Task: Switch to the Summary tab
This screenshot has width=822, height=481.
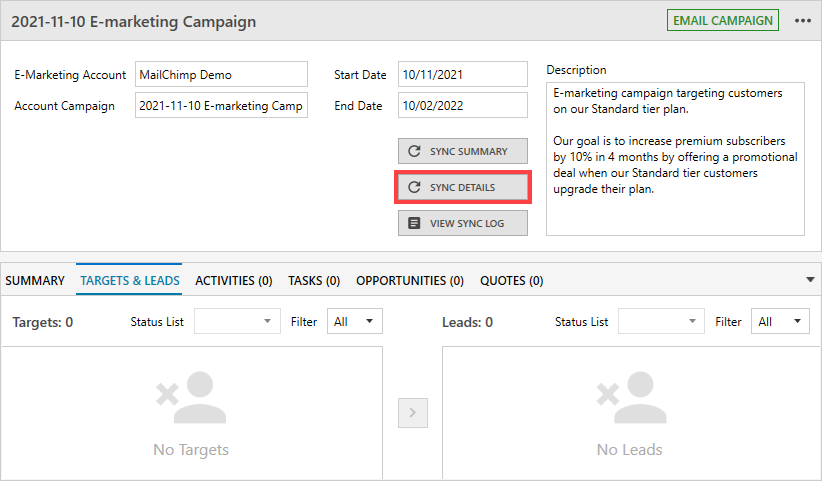Action: (35, 281)
